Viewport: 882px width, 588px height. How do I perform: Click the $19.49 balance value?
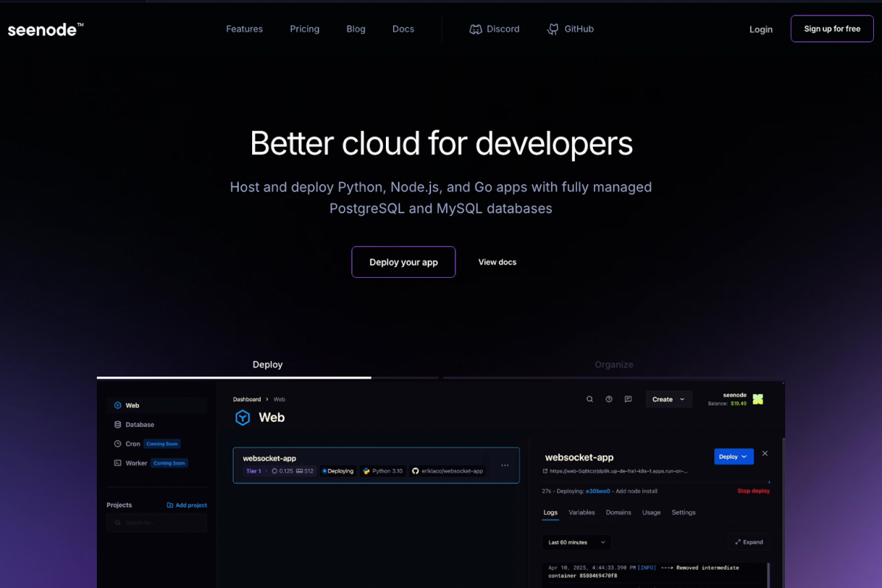(739, 404)
